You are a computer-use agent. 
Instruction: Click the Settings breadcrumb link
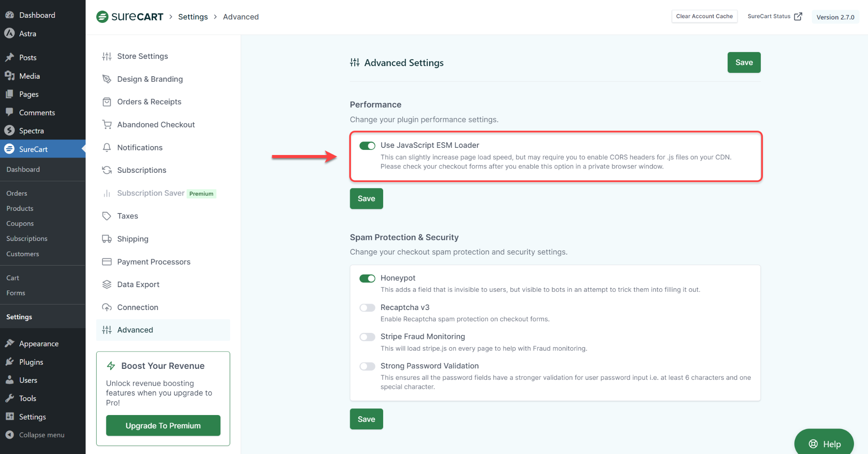193,17
